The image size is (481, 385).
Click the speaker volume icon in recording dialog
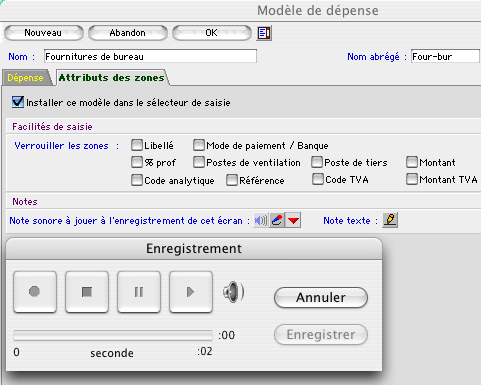233,292
